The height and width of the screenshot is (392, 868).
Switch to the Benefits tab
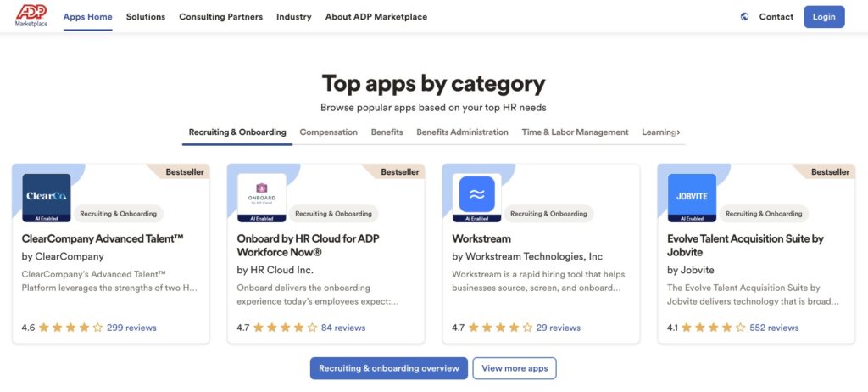387,132
